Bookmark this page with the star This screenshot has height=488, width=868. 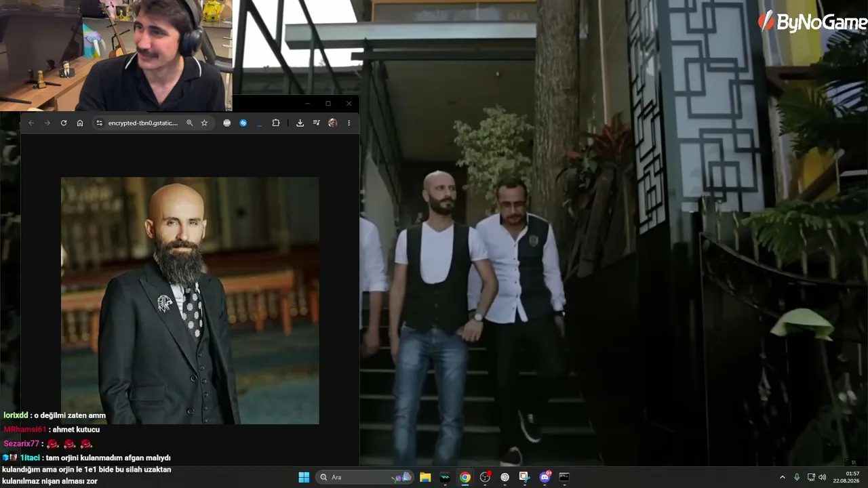pos(204,123)
